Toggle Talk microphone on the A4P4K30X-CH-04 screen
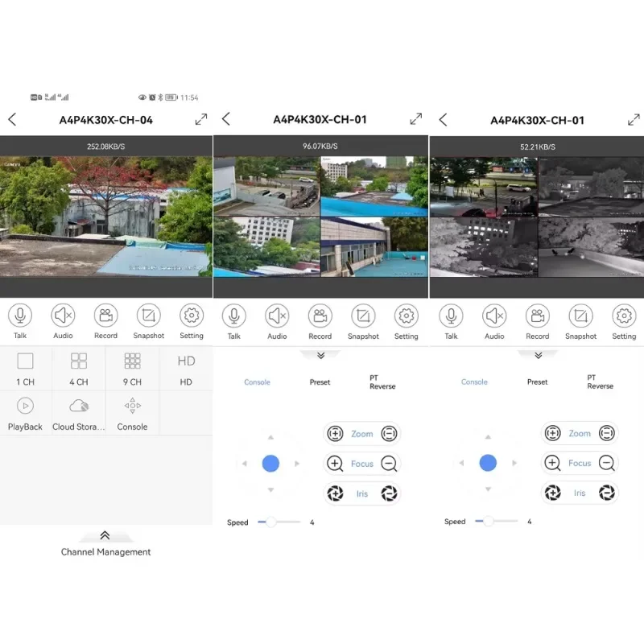This screenshot has width=644, height=644. click(x=20, y=316)
